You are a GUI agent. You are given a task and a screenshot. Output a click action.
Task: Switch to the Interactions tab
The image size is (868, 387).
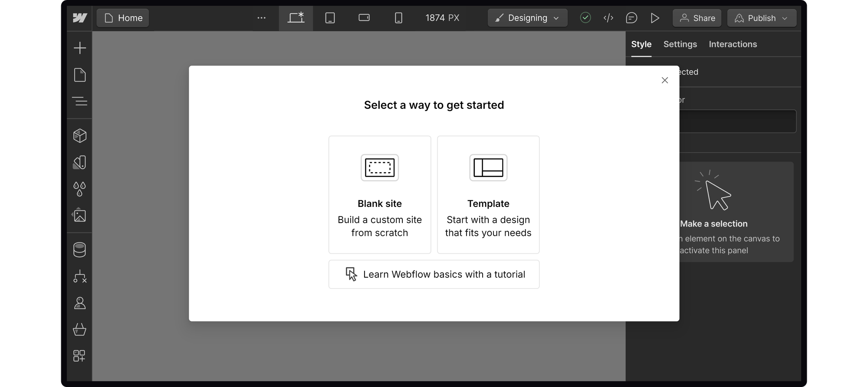[733, 44]
